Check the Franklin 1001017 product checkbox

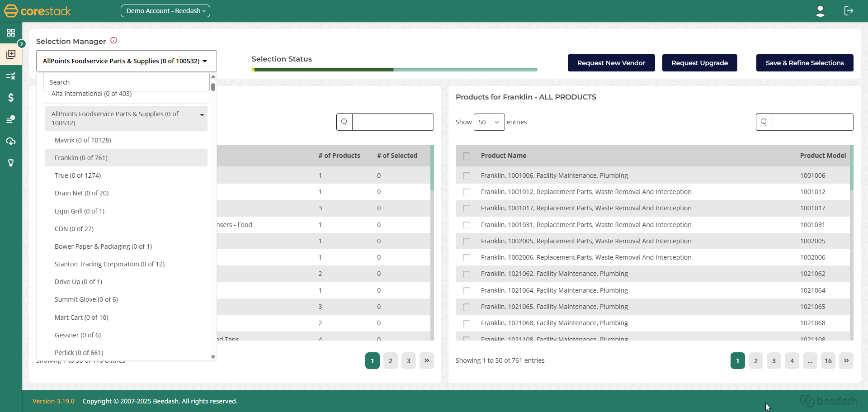pyautogui.click(x=467, y=208)
